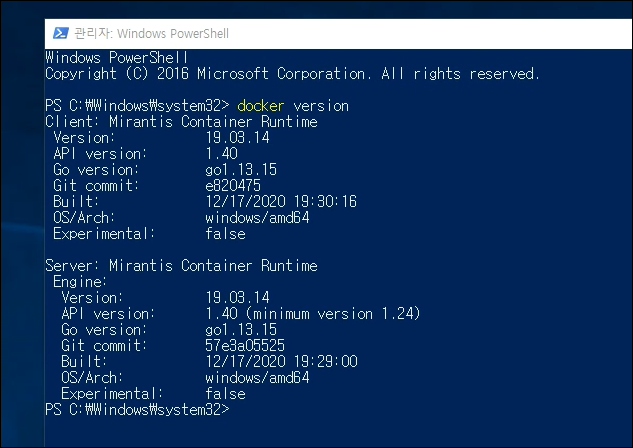Image resolution: width=633 pixels, height=448 pixels.
Task: Click the Server Go version go1.13.15
Action: coord(241,329)
